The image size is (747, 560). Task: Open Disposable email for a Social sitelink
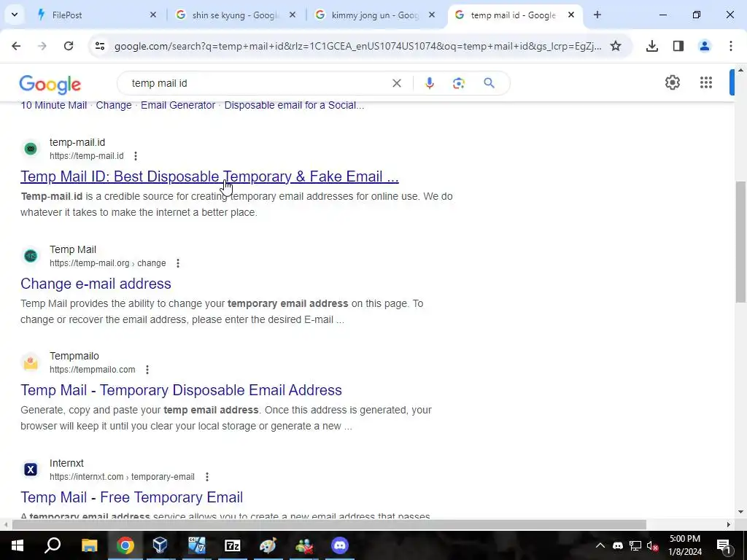point(294,105)
